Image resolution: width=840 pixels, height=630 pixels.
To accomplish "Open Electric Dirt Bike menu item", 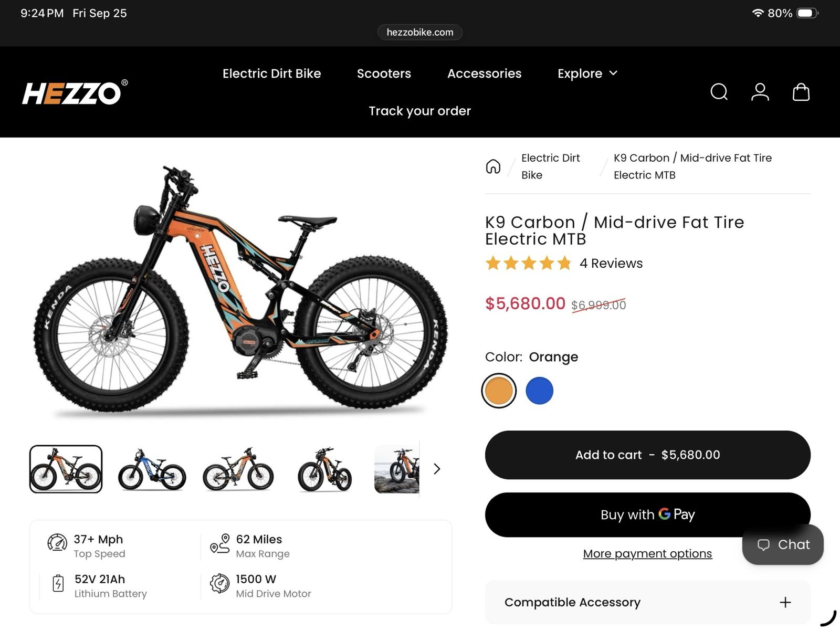I will (271, 73).
